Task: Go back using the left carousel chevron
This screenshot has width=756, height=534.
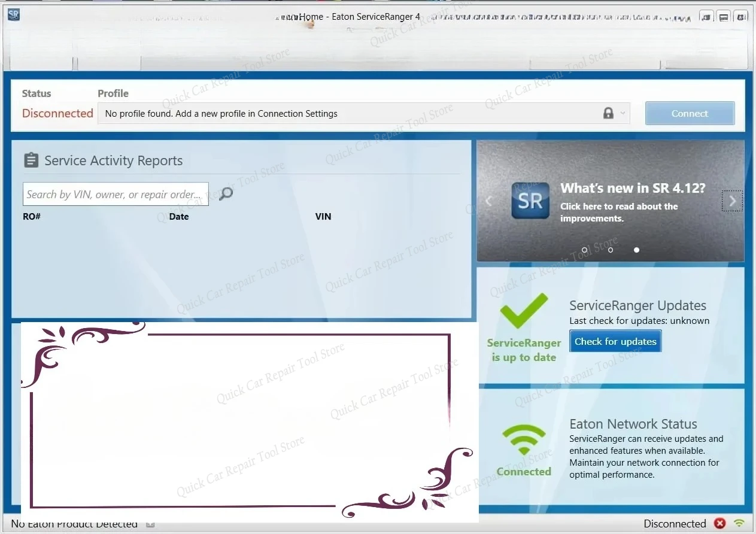Action: (x=488, y=201)
